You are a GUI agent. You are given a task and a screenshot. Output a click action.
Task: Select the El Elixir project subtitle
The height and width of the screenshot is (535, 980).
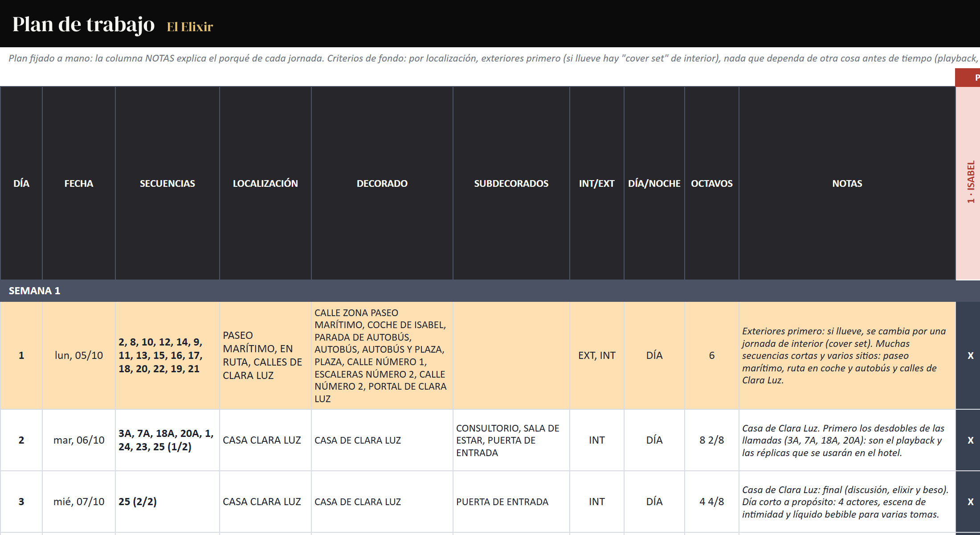190,27
